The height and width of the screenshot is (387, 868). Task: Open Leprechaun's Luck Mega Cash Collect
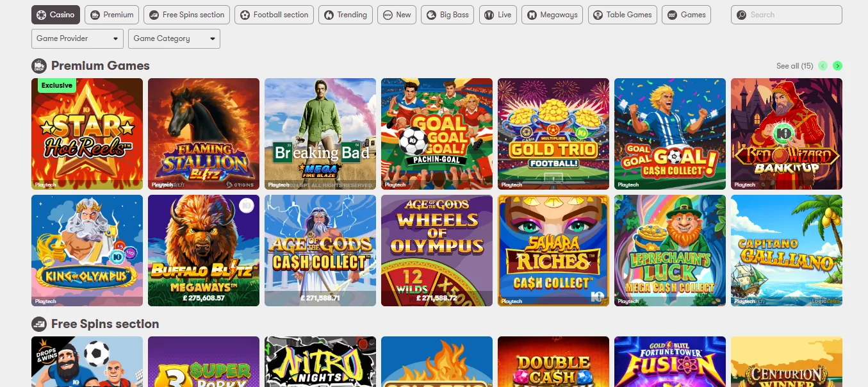pos(670,251)
